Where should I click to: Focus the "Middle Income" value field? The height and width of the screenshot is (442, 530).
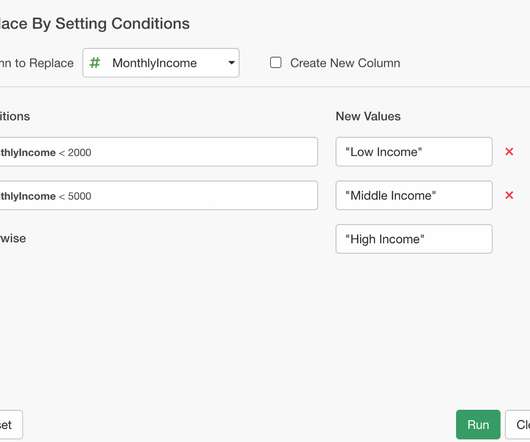[x=414, y=195]
